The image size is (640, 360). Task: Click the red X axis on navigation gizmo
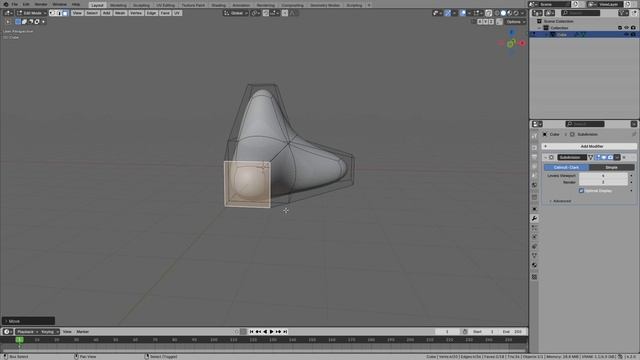(522, 43)
